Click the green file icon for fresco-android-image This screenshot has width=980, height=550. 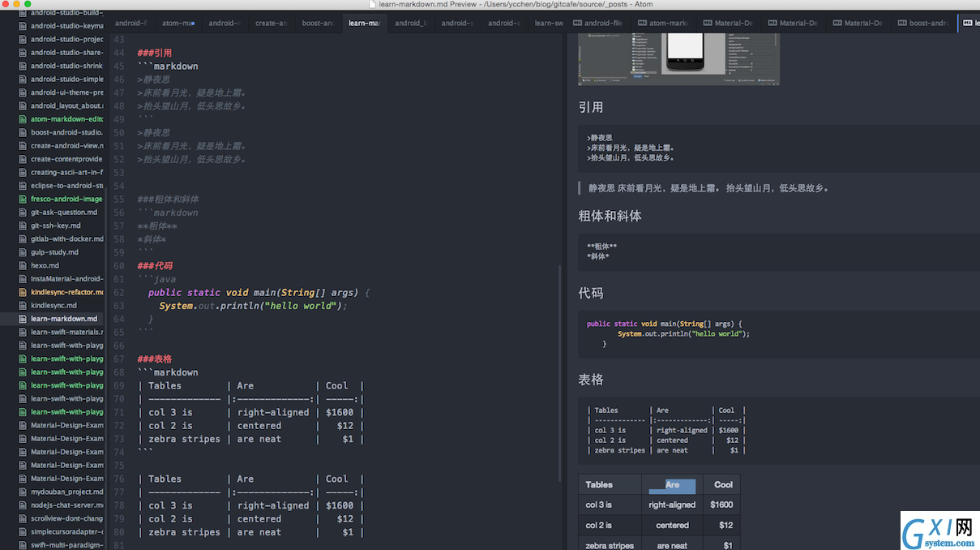coord(23,199)
